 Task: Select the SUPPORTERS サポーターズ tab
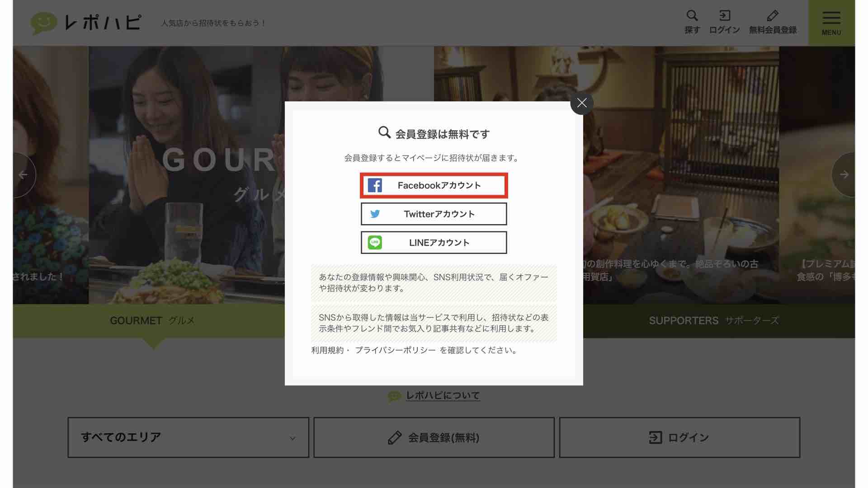(x=714, y=321)
